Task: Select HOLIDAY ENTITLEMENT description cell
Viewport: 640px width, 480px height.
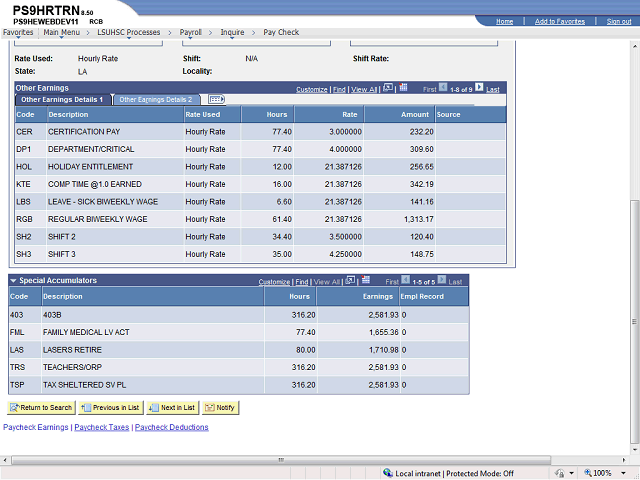Action: 91,167
